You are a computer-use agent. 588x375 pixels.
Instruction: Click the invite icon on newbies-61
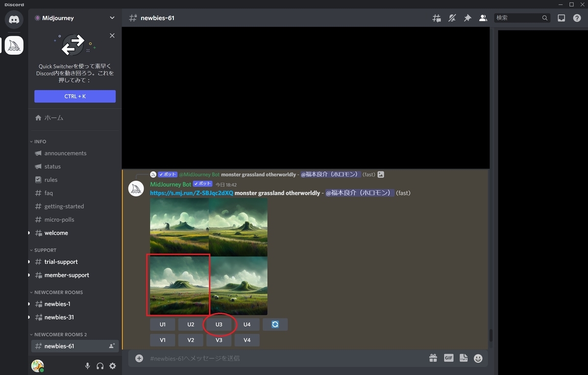click(112, 346)
